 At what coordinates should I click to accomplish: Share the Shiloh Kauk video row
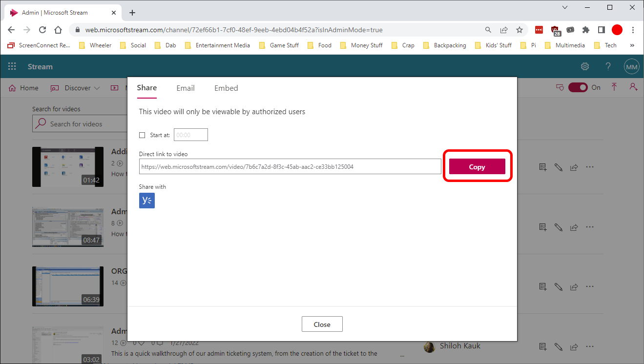[x=574, y=347]
